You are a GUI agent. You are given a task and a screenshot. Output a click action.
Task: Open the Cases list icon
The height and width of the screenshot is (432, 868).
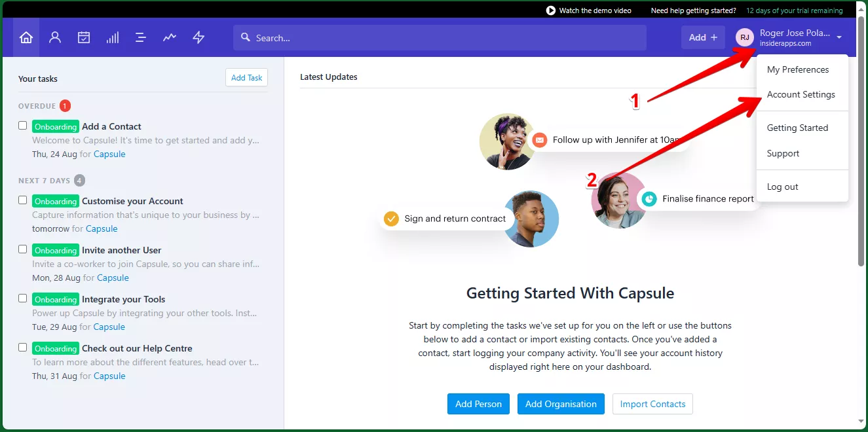[141, 37]
